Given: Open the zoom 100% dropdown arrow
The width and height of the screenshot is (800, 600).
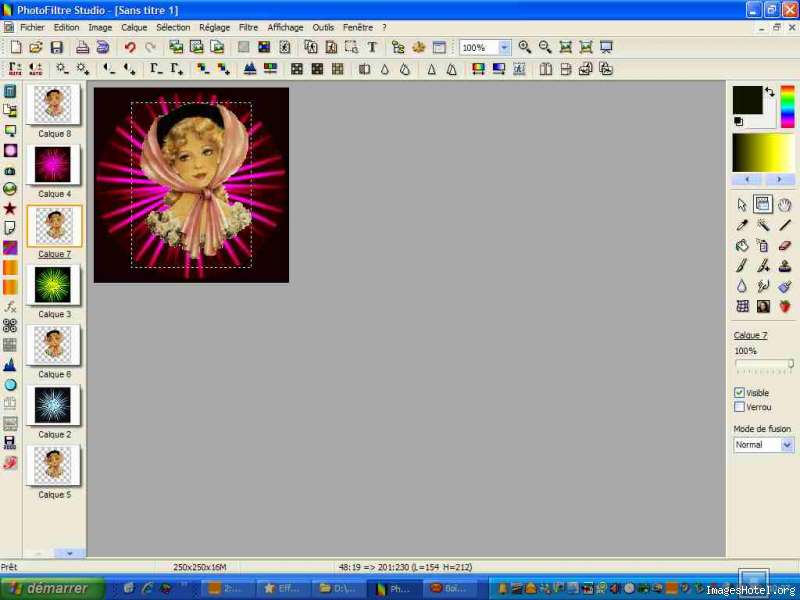Looking at the screenshot, I should [504, 47].
